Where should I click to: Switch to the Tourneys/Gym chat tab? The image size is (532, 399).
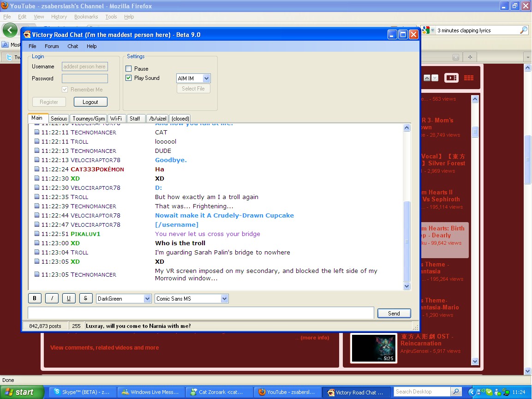[x=89, y=119]
